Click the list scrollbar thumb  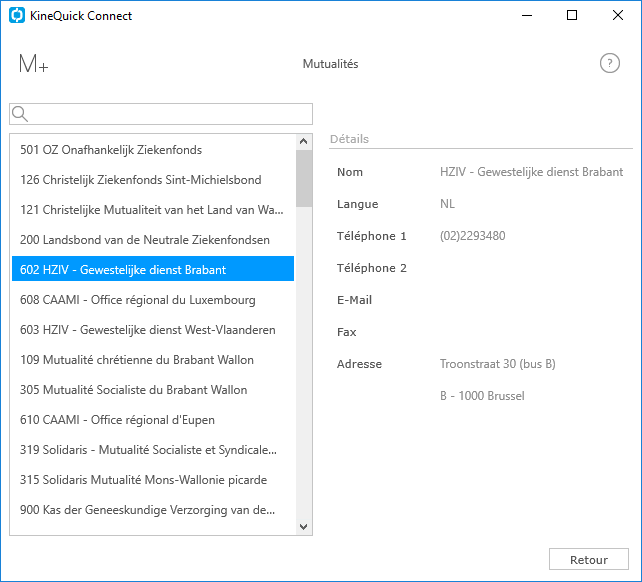(304, 178)
